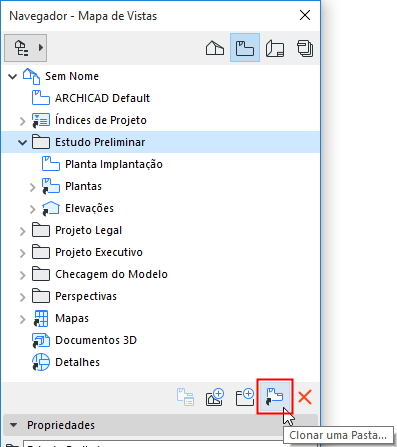Viewport: 397px width, 447px height.
Task: Select Mapas tree item
Action: coord(72,318)
